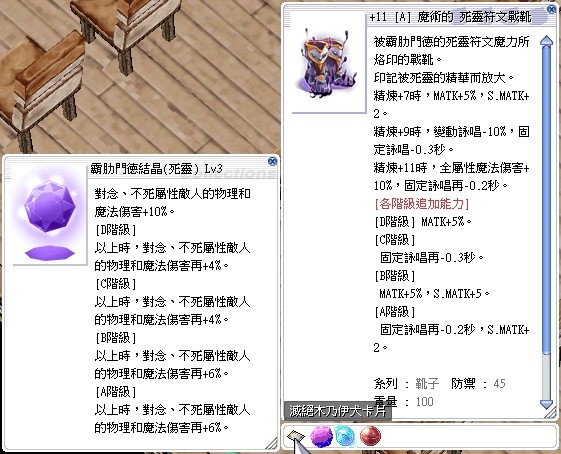Click the scroll up arrow in boots description
This screenshot has height=454, width=561.
[x=546, y=41]
